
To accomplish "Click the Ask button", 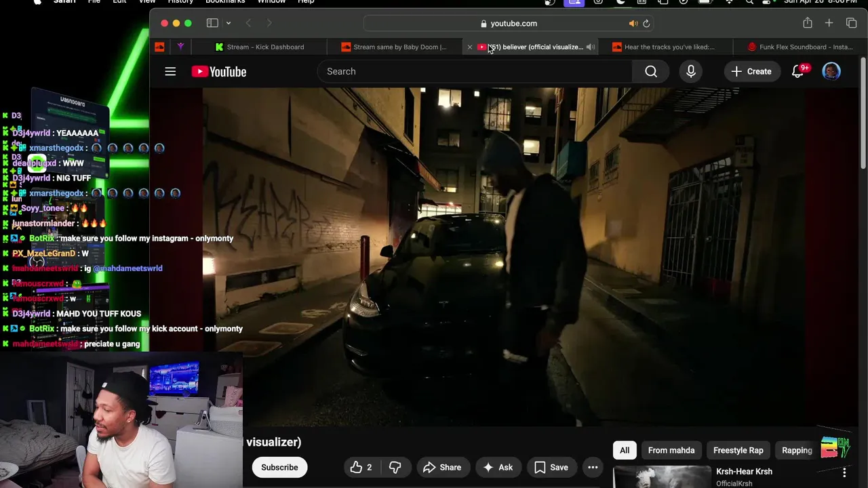I will pos(497,467).
